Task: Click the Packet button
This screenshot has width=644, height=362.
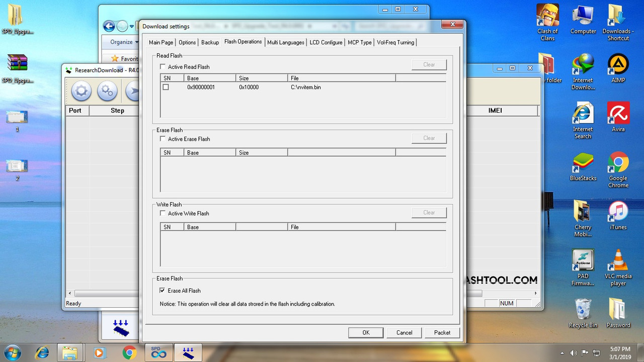Action: click(442, 332)
